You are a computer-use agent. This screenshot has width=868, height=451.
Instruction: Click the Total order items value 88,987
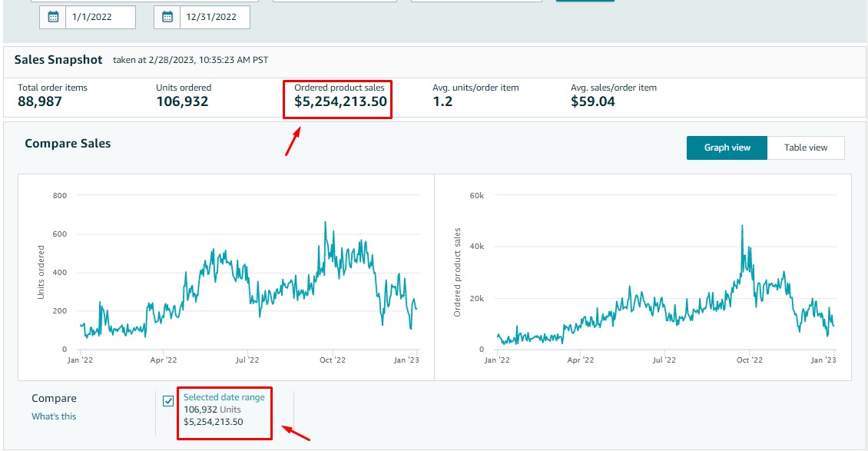pyautogui.click(x=40, y=101)
